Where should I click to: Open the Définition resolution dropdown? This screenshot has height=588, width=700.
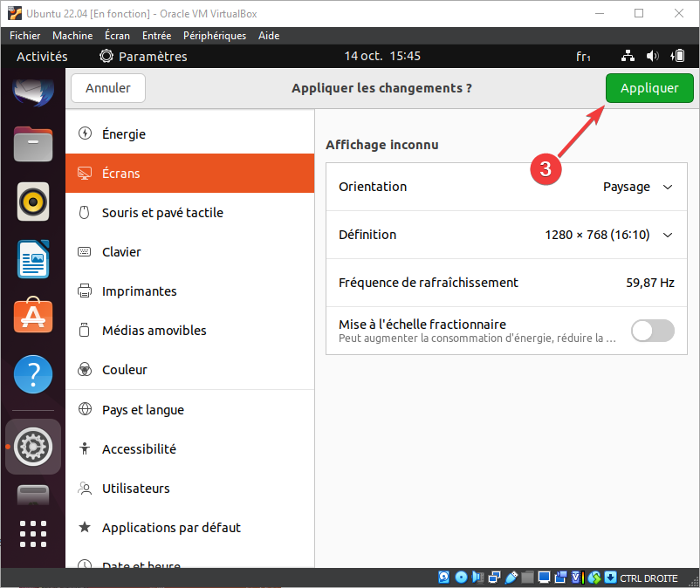click(608, 235)
